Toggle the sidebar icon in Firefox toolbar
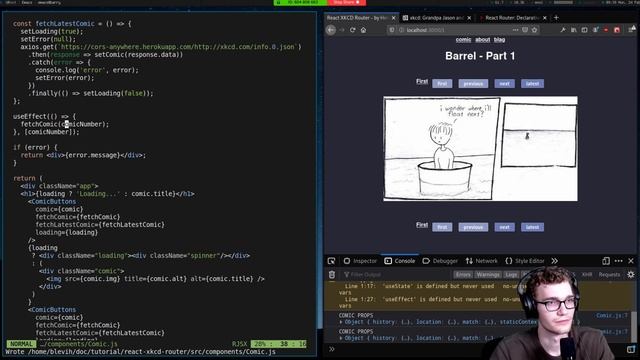The image size is (640, 360). [x=584, y=30]
